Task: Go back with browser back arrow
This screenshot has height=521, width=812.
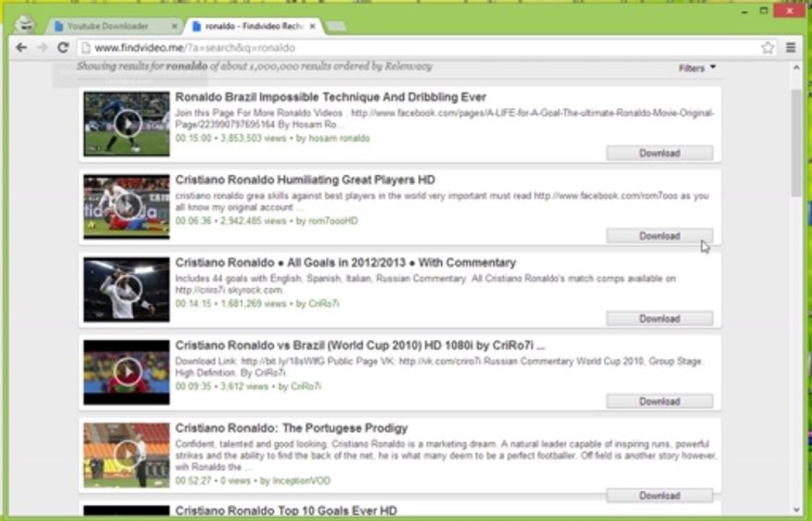Action: point(21,48)
